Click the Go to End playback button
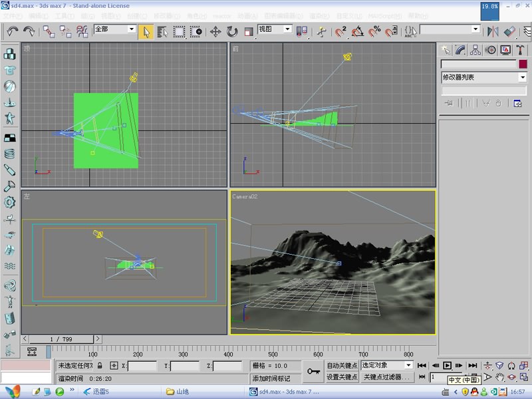This screenshot has height=399, width=532. pos(473,365)
